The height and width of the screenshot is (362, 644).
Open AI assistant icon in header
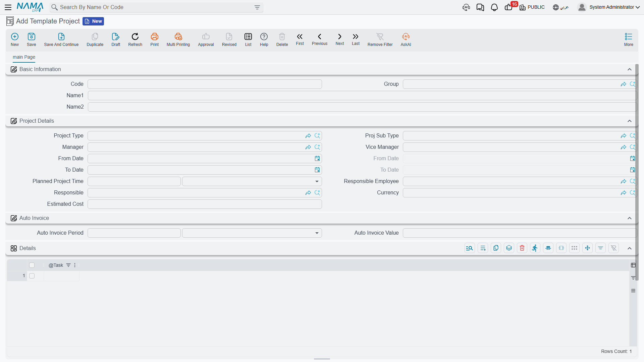click(466, 7)
